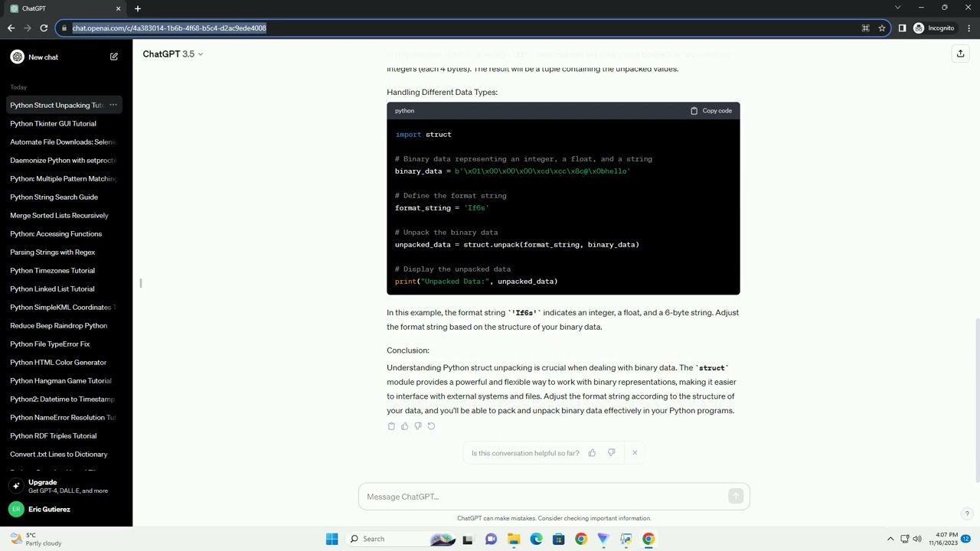980x551 pixels.
Task: Open Python: Multiple Pattern Matching chat
Action: click(x=66, y=178)
